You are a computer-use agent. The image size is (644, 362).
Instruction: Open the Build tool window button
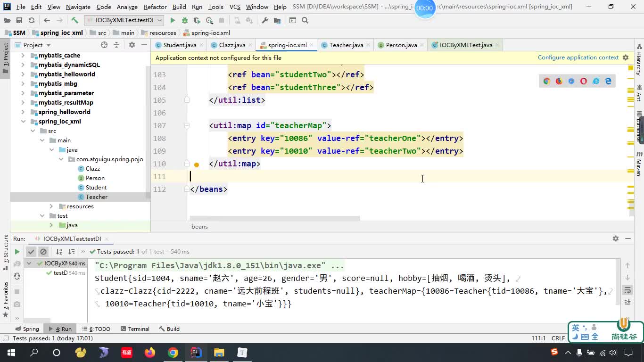169,329
